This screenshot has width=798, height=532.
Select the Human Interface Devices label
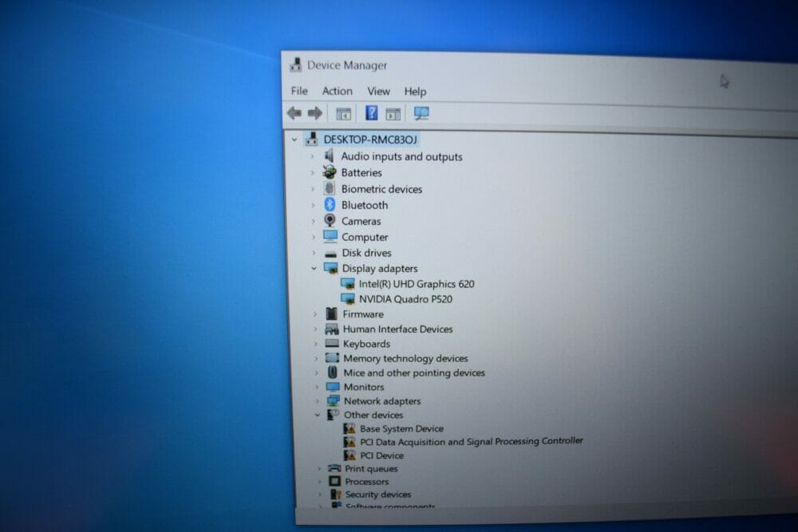coord(397,329)
